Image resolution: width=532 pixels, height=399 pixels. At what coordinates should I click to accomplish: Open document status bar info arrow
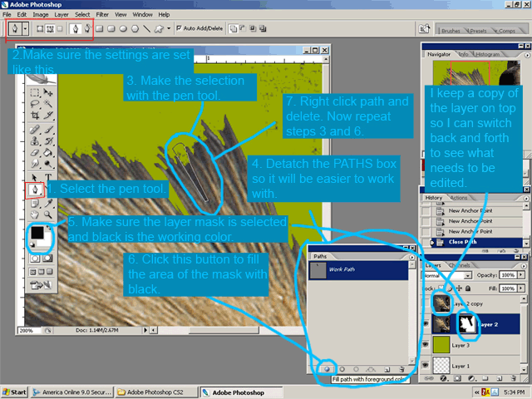[x=145, y=330]
